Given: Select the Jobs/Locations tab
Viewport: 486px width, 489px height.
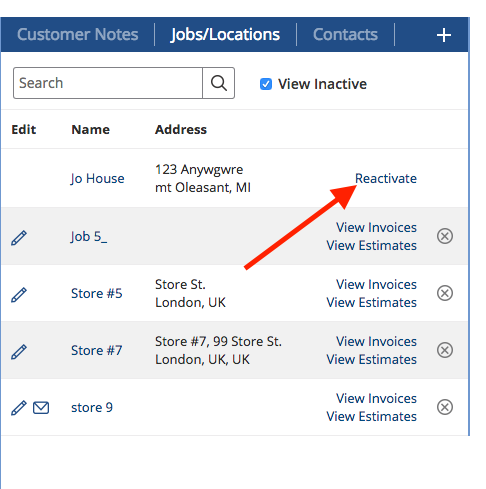Looking at the screenshot, I should [225, 34].
